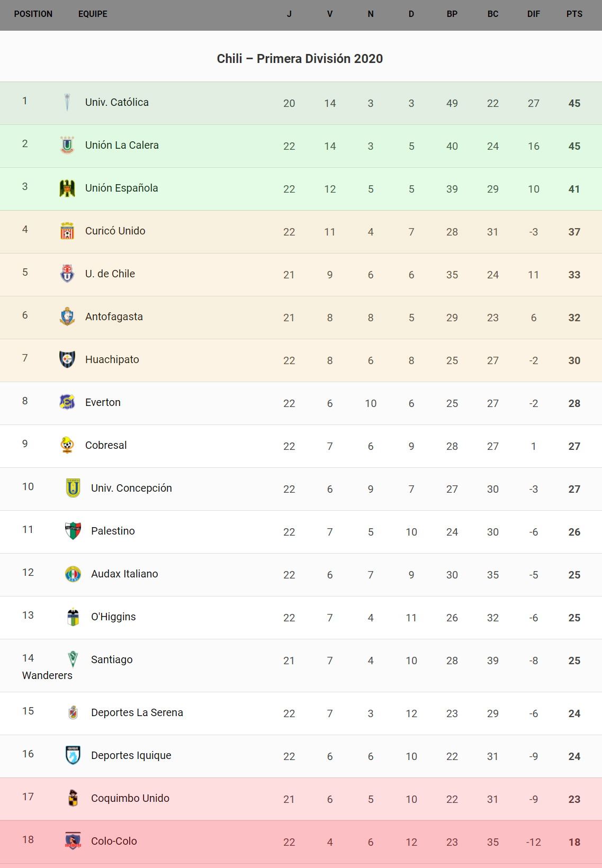Click the DIF column header
Viewport: 602px width, 868px height.
tap(533, 14)
